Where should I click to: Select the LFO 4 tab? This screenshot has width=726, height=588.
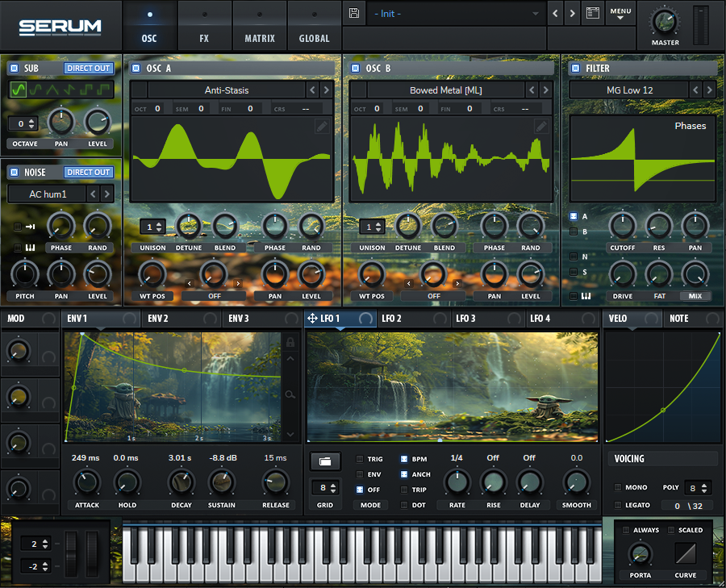pos(562,319)
